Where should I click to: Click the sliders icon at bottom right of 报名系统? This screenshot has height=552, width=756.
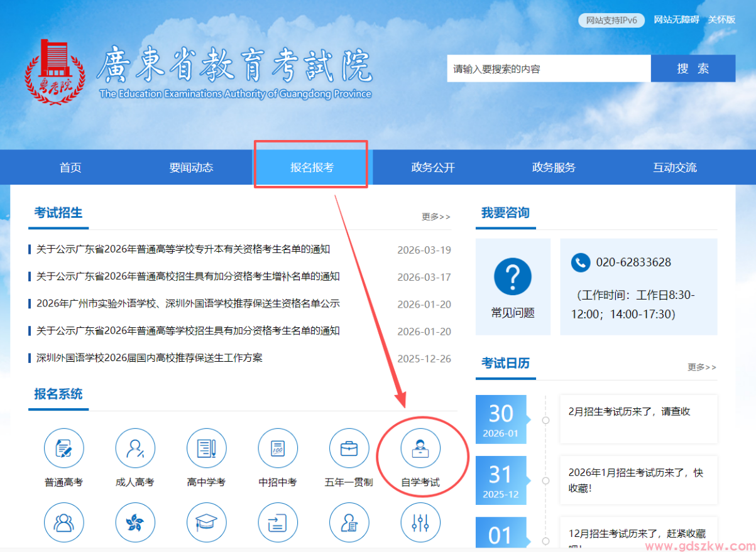(x=420, y=522)
